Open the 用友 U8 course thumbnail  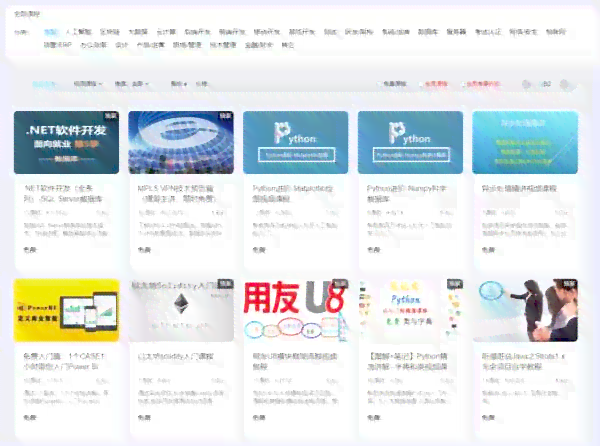click(x=296, y=310)
